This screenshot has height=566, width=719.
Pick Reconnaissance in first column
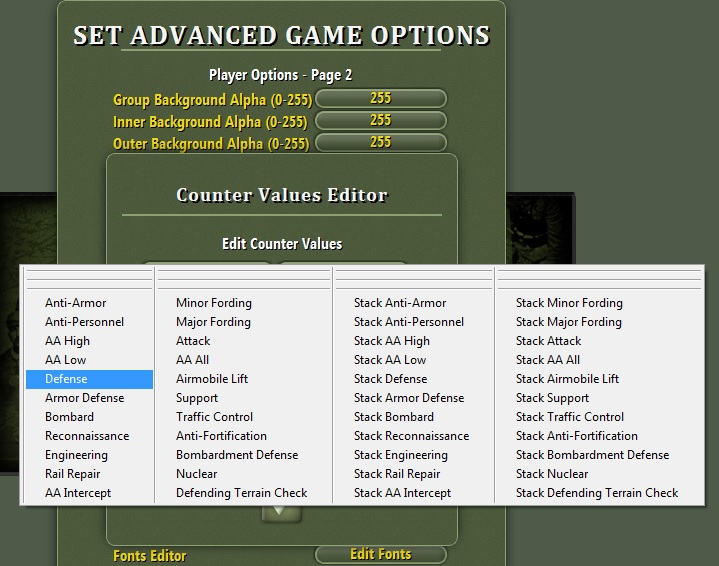(89, 436)
